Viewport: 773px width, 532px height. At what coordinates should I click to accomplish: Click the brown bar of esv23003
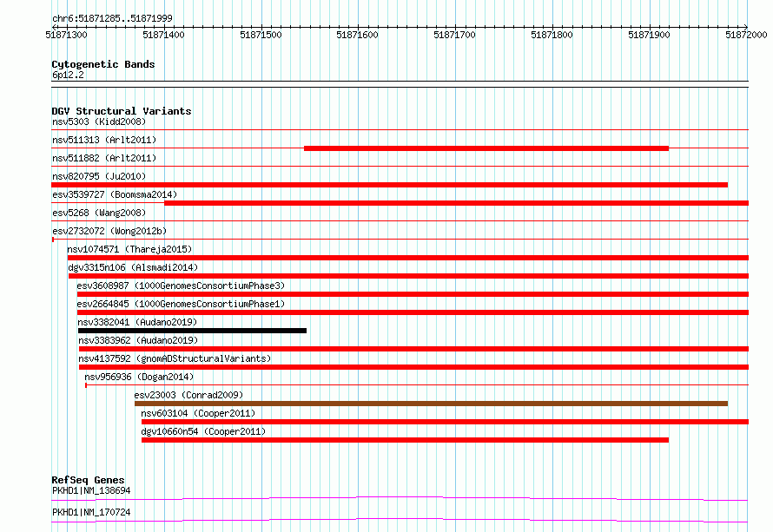431,404
